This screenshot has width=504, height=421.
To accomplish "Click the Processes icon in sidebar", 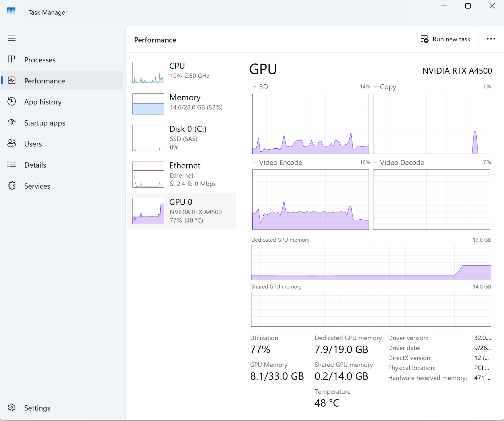I will click(x=12, y=59).
